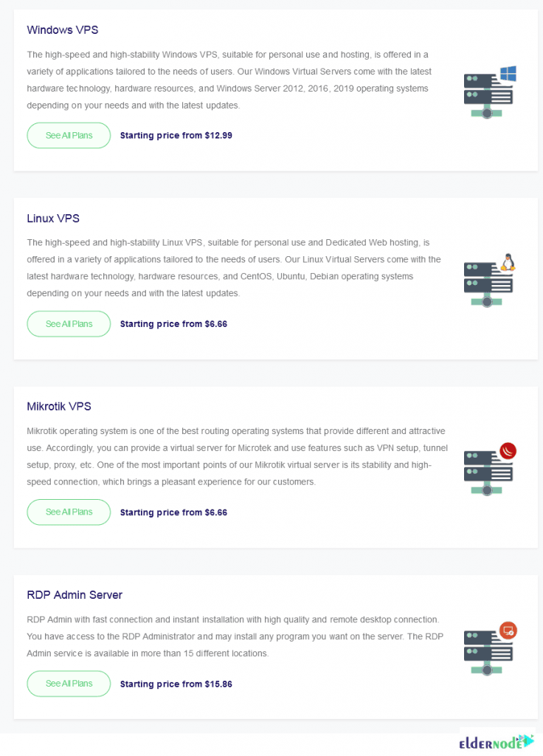Click the $12.99 starting price text
The image size is (543, 756).
tap(176, 135)
